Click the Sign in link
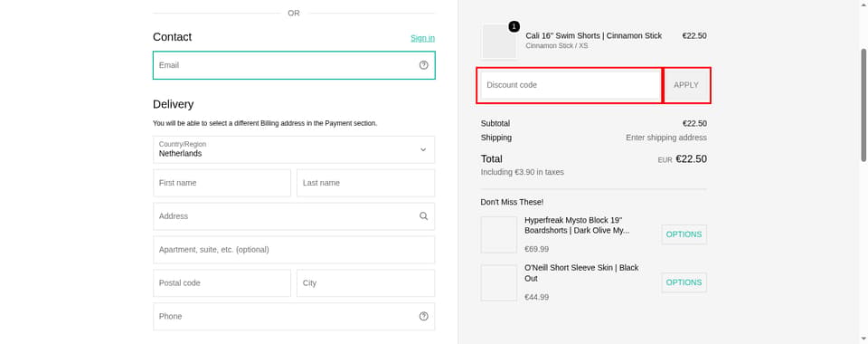This screenshot has height=344, width=868. pyautogui.click(x=422, y=38)
